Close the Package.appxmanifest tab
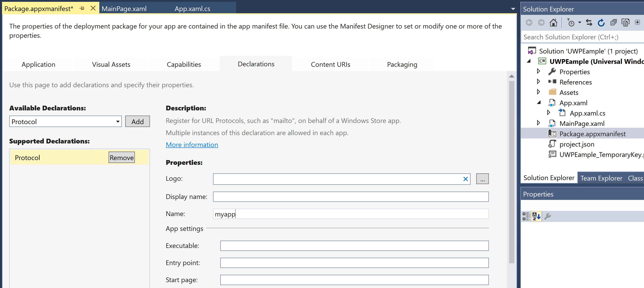The image size is (644, 288). (93, 9)
